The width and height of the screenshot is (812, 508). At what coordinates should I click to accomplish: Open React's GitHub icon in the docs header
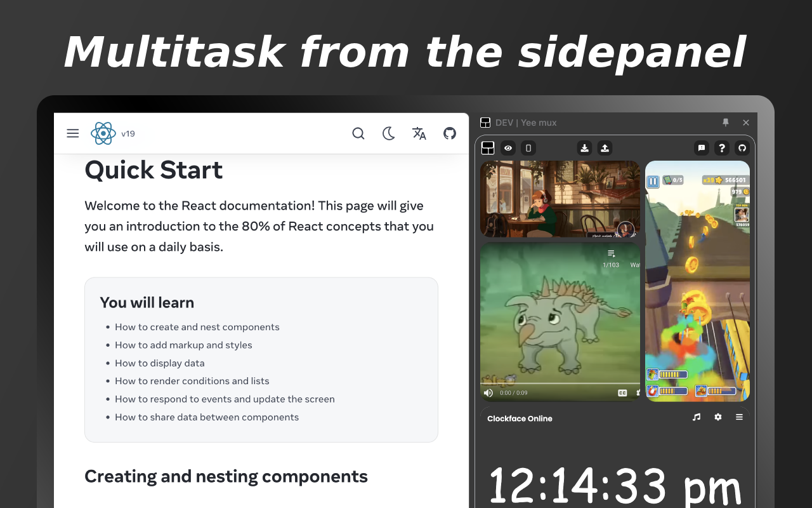[450, 133]
